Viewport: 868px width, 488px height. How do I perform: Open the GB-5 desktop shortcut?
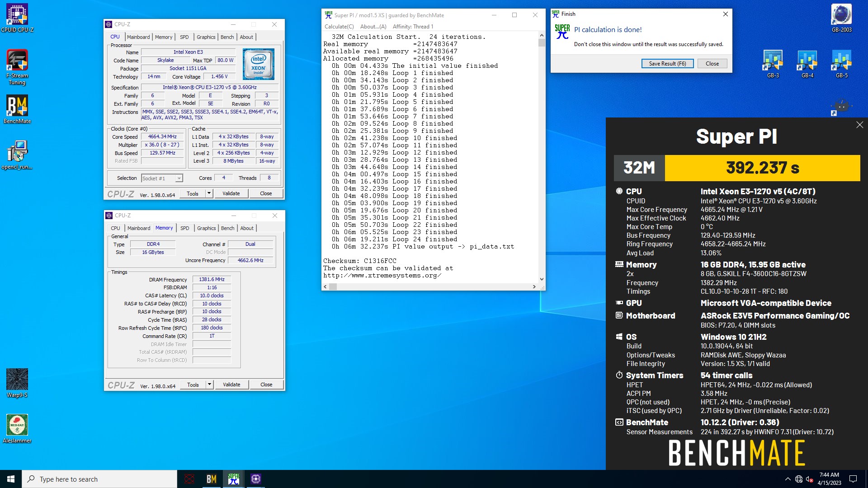841,64
